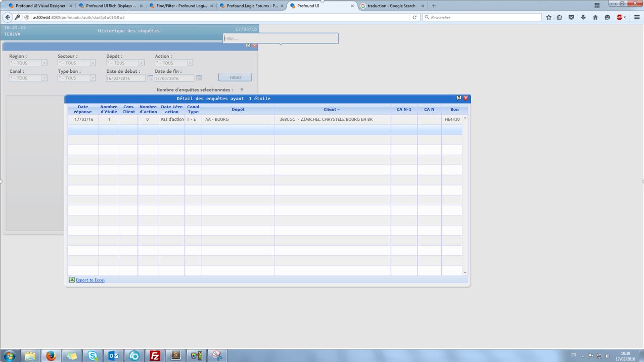Open the bookmarks list icon in Firefox
The width and height of the screenshot is (644, 362).
[559, 17]
